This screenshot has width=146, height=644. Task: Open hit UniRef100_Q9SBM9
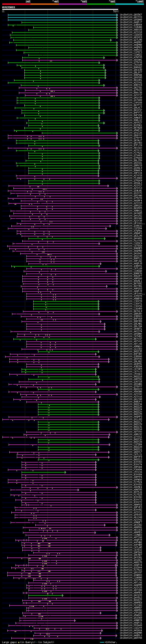[x=131, y=20]
